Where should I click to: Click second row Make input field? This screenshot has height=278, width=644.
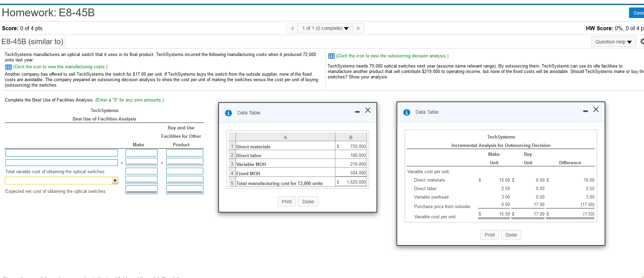coord(142,162)
